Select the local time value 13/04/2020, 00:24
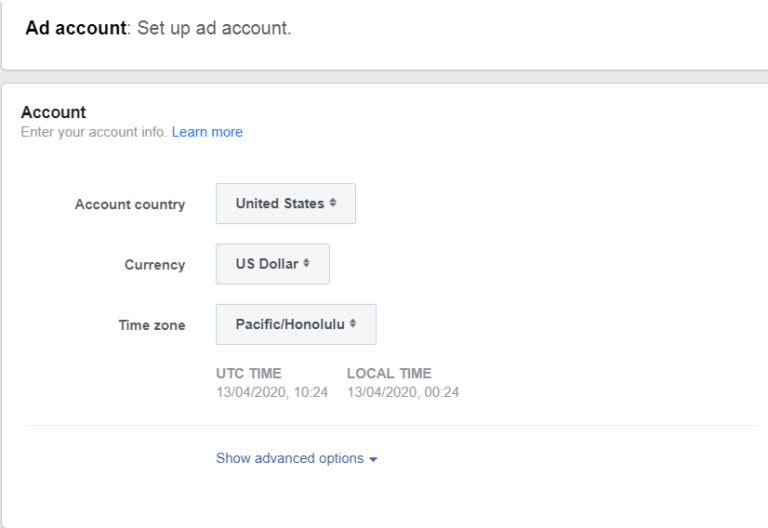 (x=403, y=391)
